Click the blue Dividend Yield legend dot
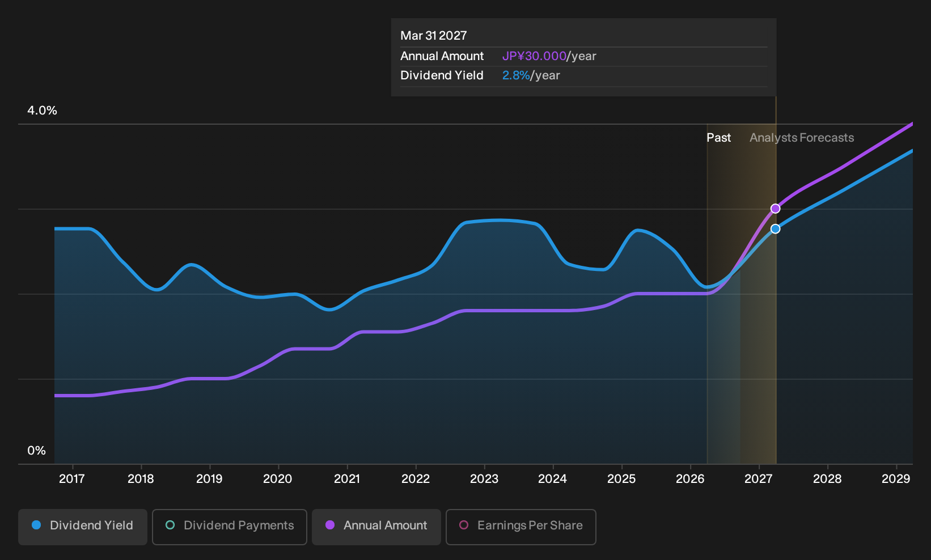 [36, 525]
